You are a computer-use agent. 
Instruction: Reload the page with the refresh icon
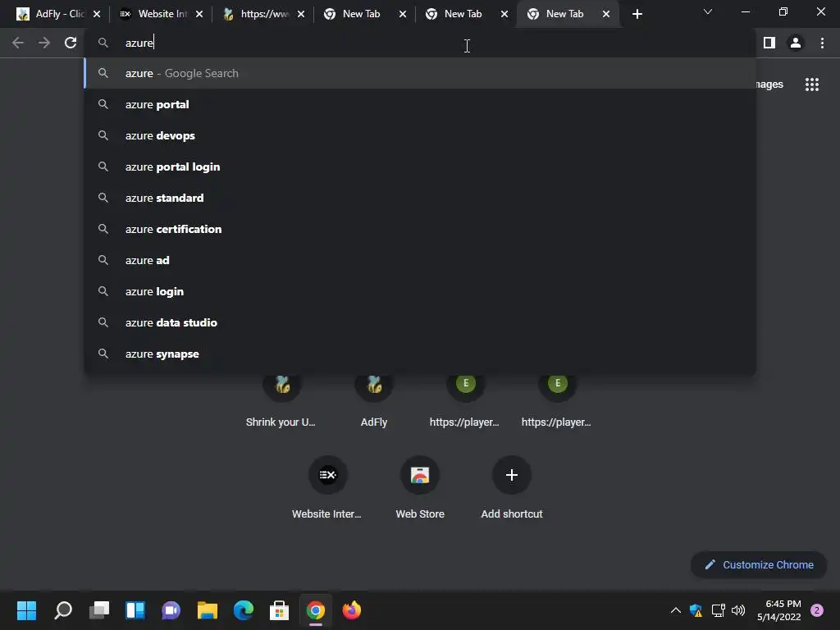[71, 43]
